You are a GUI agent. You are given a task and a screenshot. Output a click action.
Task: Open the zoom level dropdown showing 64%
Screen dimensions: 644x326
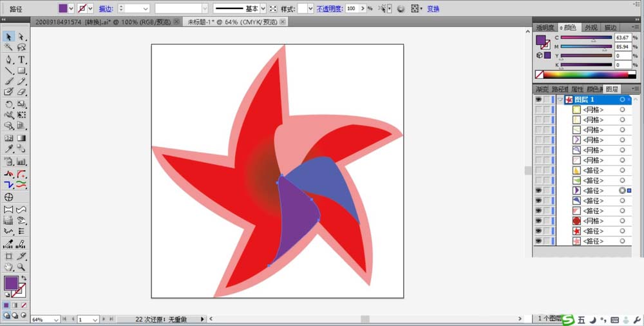pos(57,320)
